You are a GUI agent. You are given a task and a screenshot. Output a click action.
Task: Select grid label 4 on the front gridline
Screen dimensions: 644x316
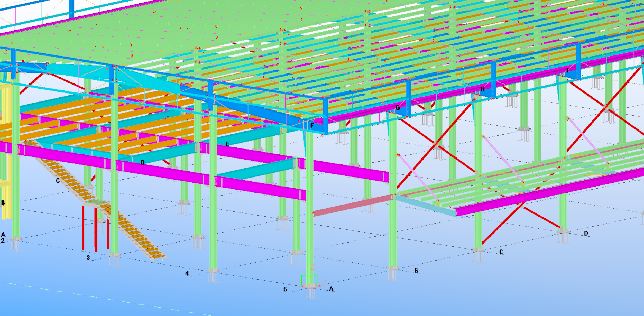(x=187, y=274)
